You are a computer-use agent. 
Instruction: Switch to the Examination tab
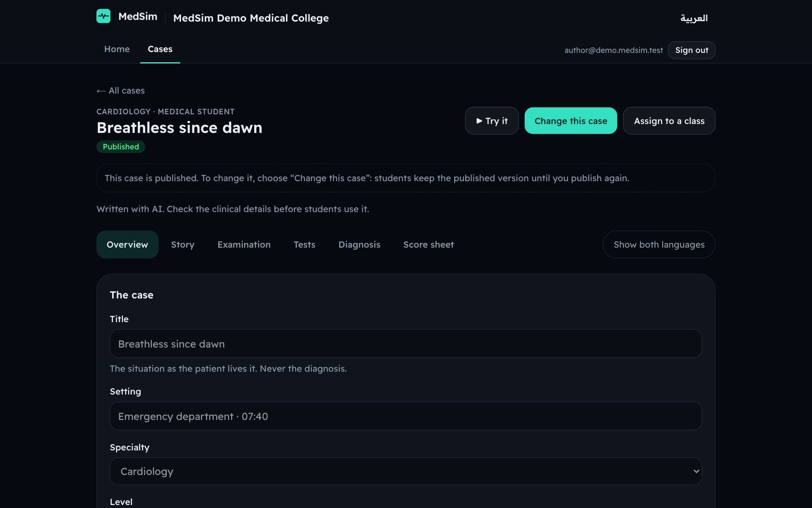(244, 245)
